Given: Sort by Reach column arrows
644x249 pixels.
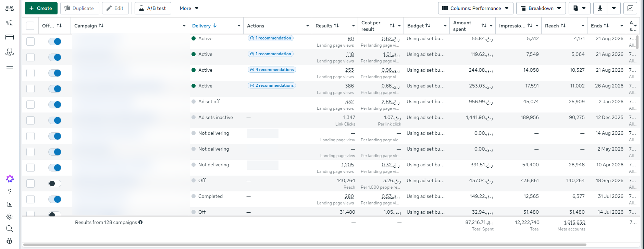Looking at the screenshot, I should coord(563,26).
